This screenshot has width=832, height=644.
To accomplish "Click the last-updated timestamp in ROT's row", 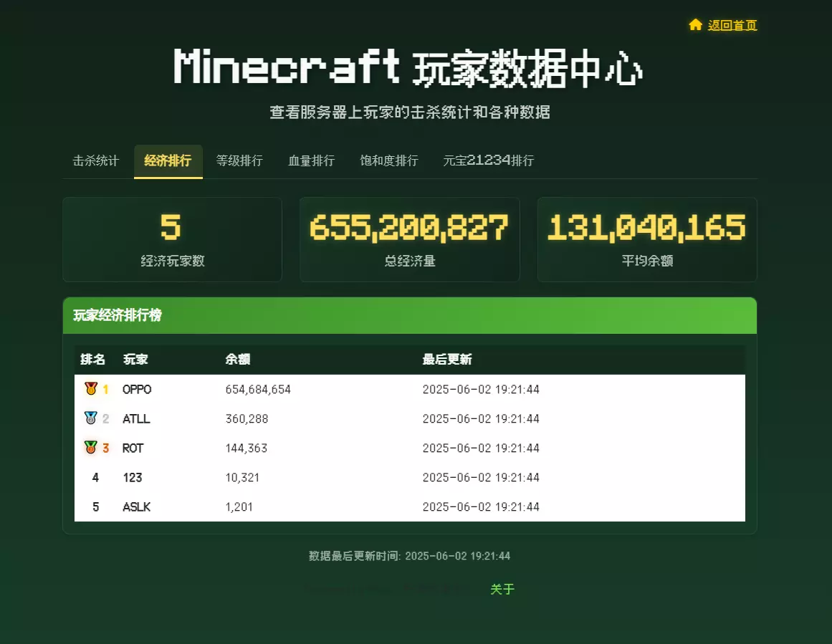I will tap(481, 448).
